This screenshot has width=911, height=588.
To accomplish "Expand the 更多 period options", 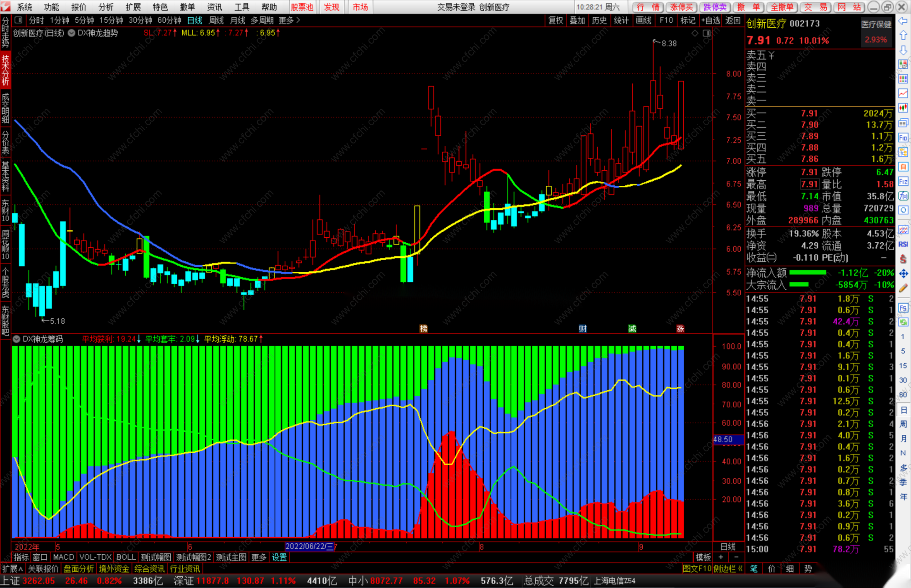I will coord(289,20).
